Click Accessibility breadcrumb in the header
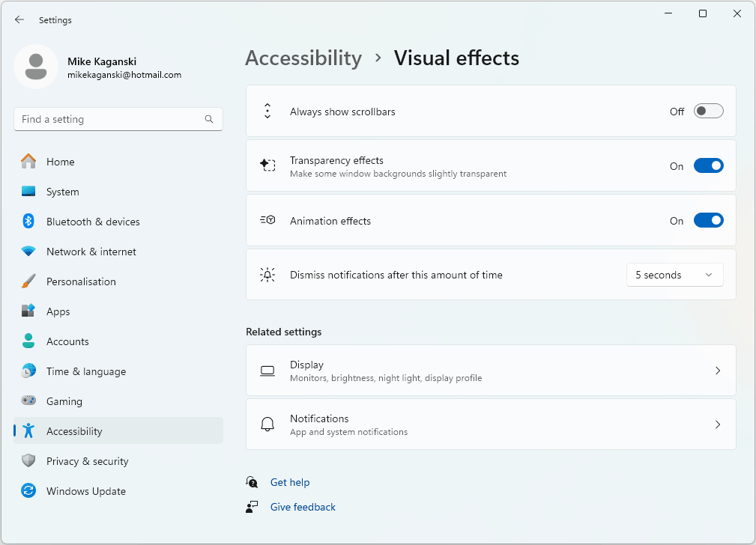 coord(303,58)
